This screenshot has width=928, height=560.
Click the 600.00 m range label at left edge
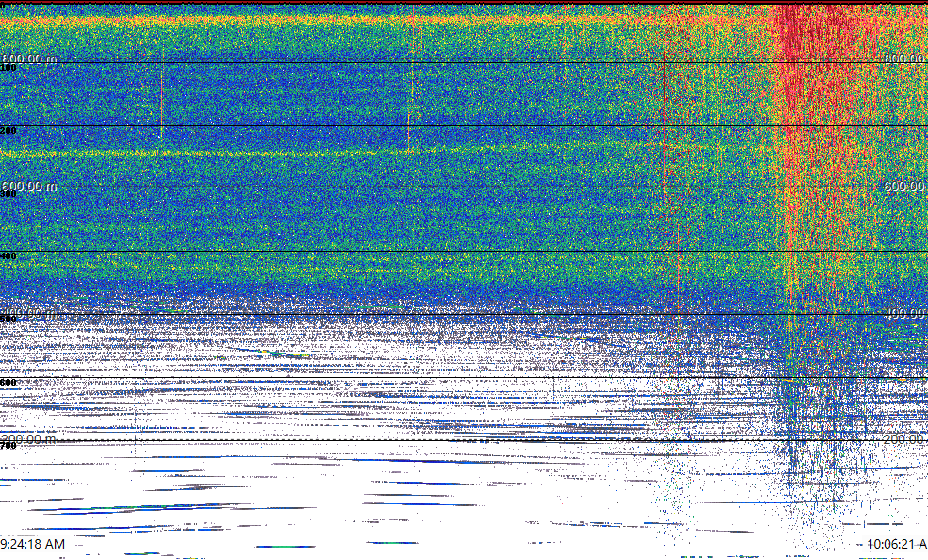[x=29, y=187]
